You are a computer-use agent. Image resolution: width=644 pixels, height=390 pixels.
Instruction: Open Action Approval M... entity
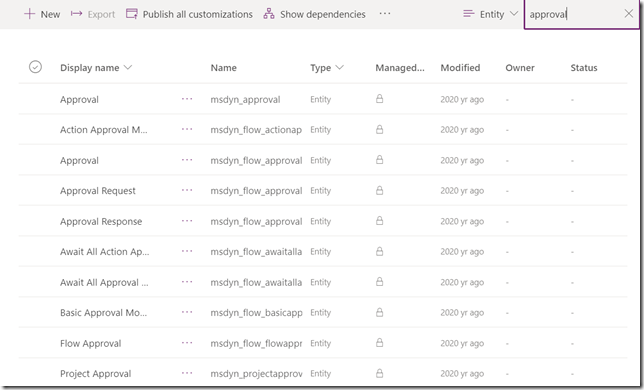(x=104, y=130)
